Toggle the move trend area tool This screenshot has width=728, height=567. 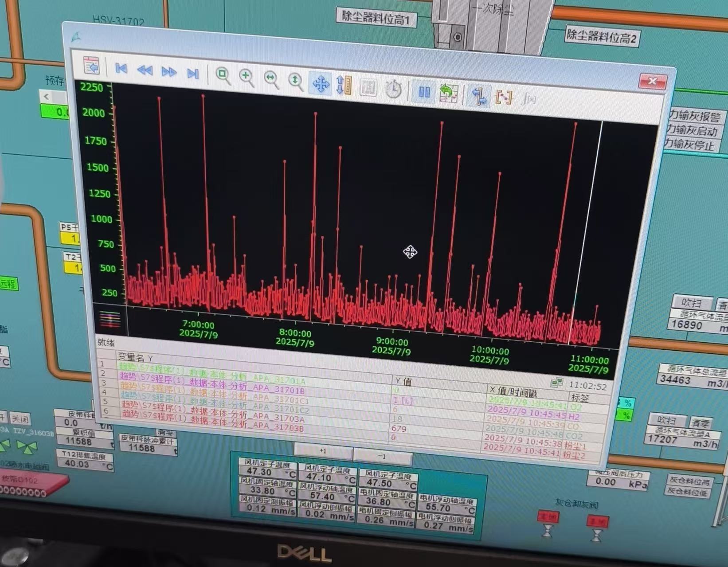(x=320, y=83)
